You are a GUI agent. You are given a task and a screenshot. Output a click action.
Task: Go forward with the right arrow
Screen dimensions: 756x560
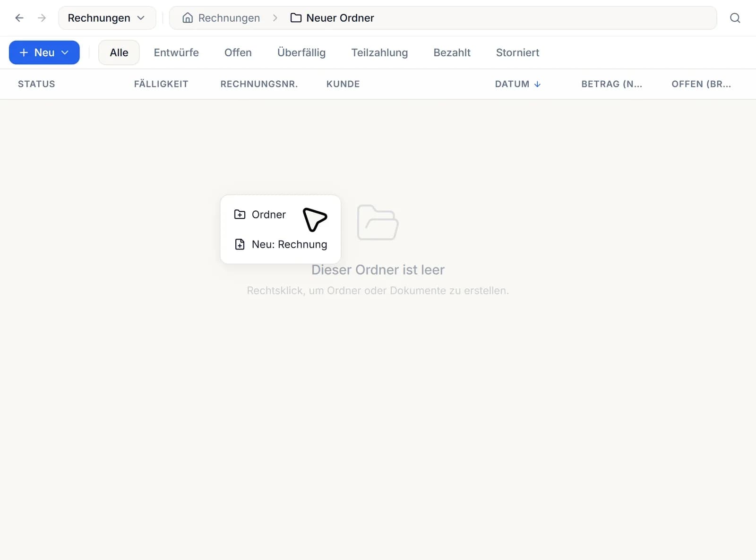pyautogui.click(x=42, y=18)
